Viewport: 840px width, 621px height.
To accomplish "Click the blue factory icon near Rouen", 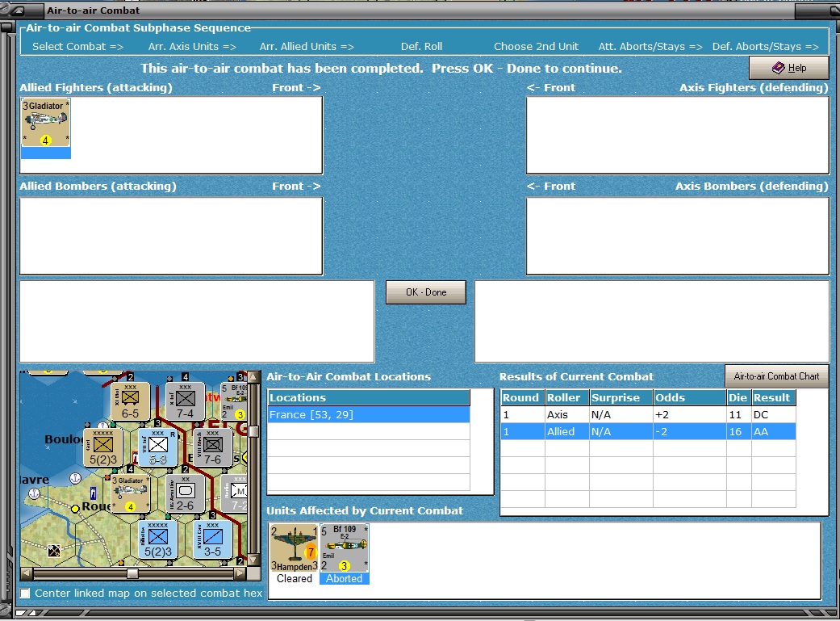I will 94,493.
